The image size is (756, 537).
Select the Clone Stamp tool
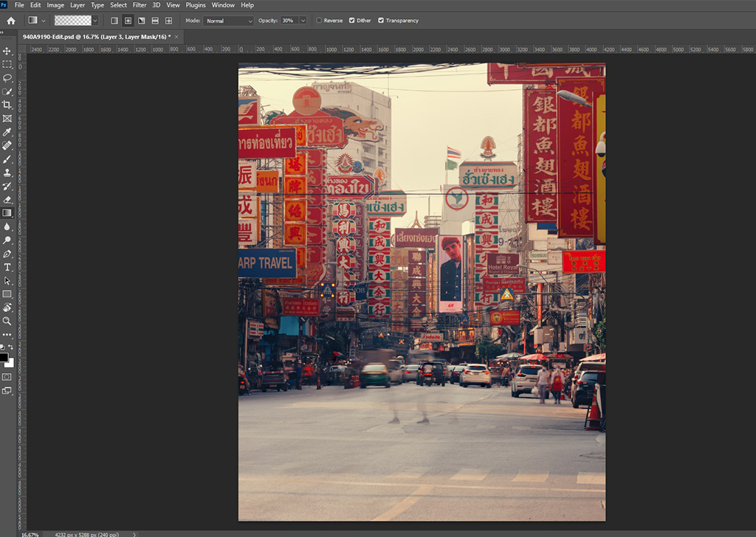click(7, 173)
